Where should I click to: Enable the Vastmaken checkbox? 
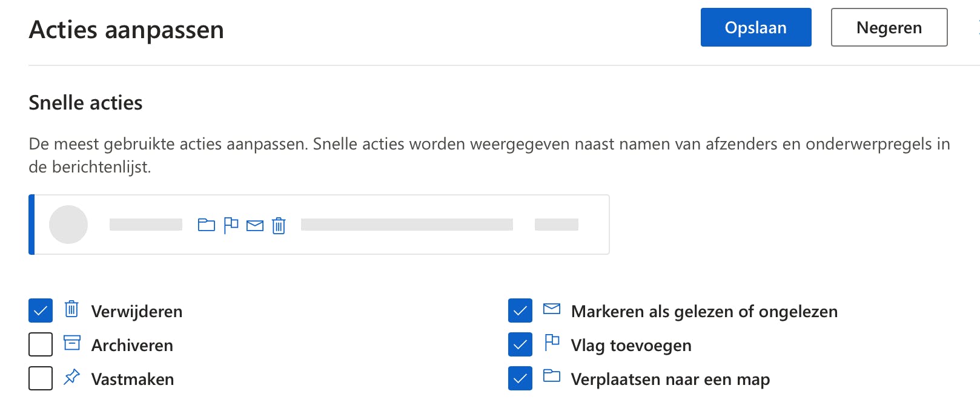pos(40,378)
